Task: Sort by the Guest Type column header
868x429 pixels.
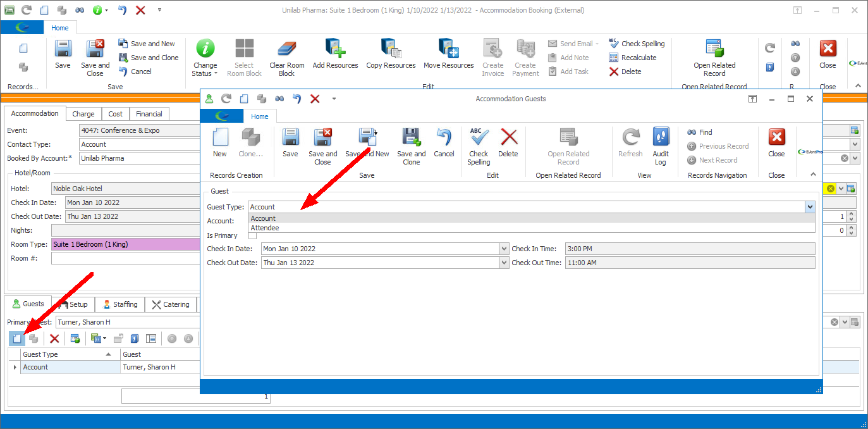Action: click(x=71, y=354)
